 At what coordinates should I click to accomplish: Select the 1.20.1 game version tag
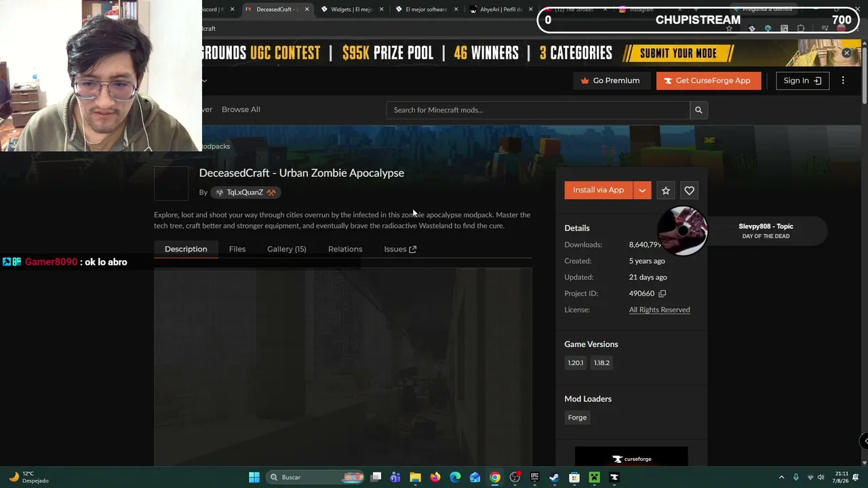click(x=575, y=363)
